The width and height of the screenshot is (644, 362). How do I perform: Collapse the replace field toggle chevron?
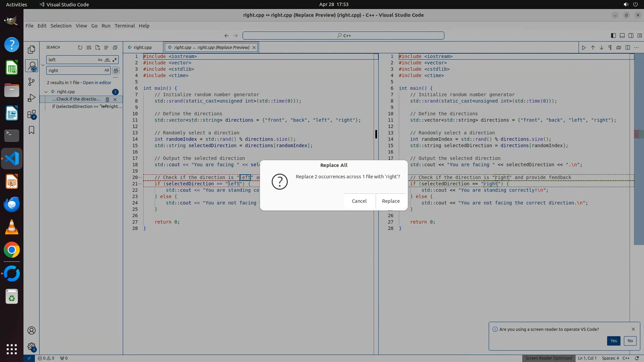[x=43, y=65]
